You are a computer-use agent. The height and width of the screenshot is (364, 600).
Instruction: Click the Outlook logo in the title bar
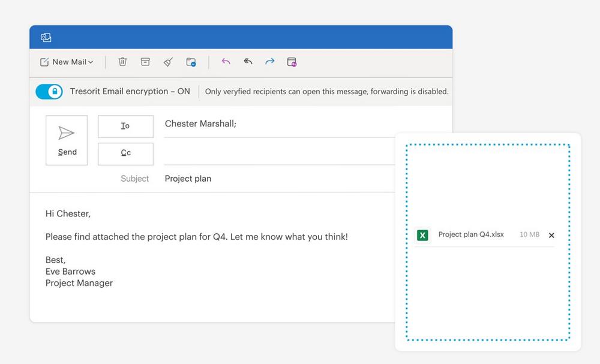tap(46, 37)
